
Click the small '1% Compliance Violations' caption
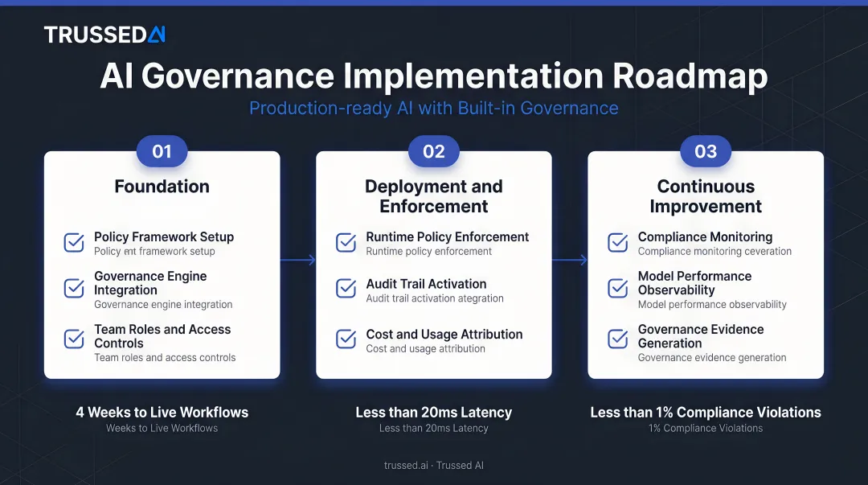pyautogui.click(x=706, y=428)
